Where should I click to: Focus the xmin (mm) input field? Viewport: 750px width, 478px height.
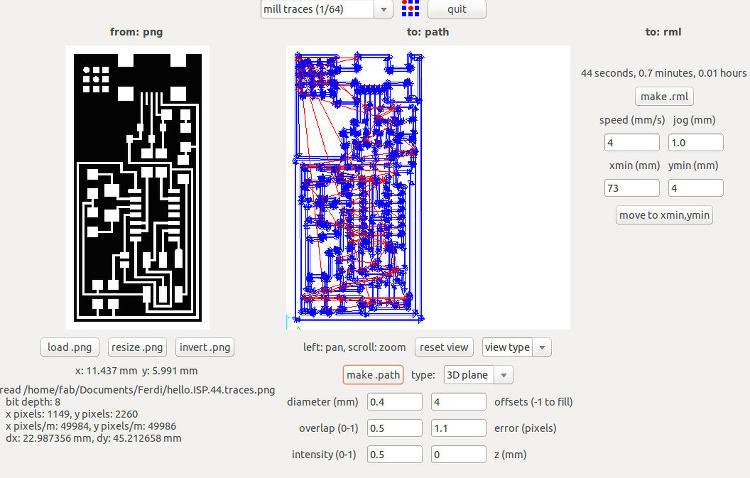coord(632,188)
